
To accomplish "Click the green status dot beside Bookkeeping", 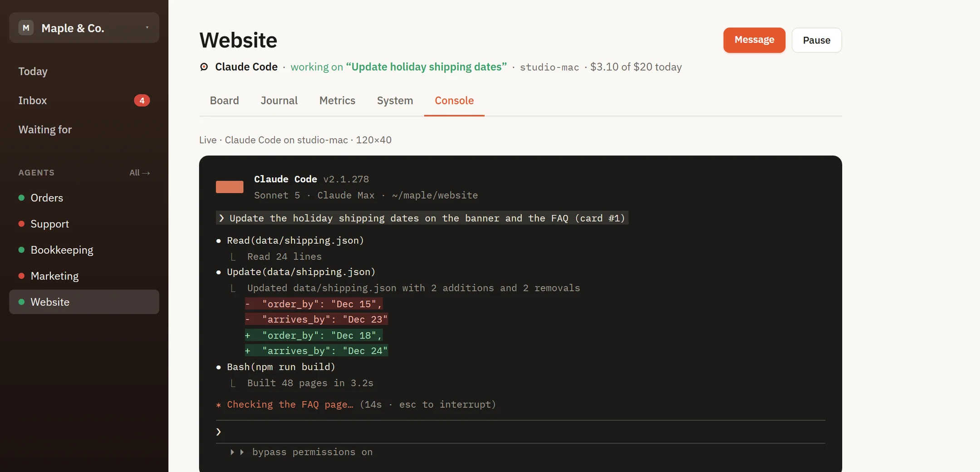I will point(21,250).
